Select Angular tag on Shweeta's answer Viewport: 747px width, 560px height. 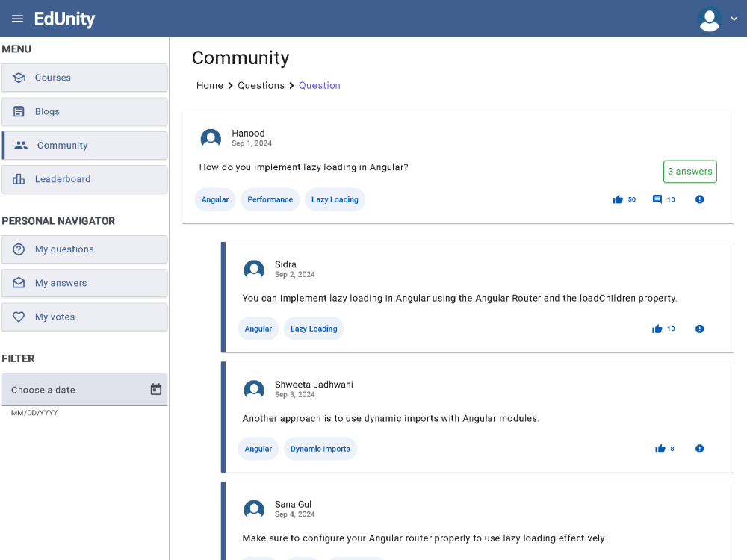[258, 449]
